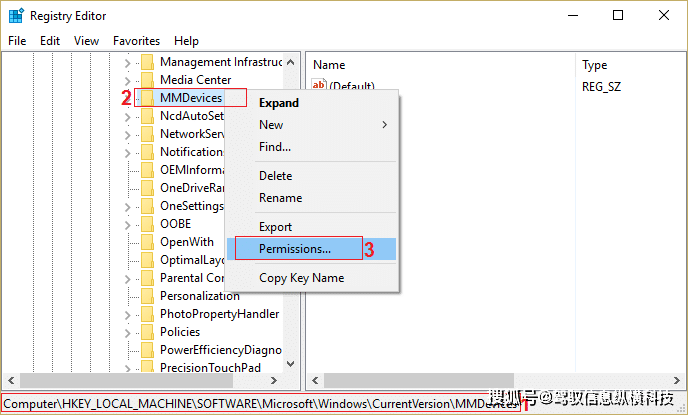This screenshot has width=688, height=415.
Task: Expand the Management Infrastructure tree node
Action: click(127, 62)
